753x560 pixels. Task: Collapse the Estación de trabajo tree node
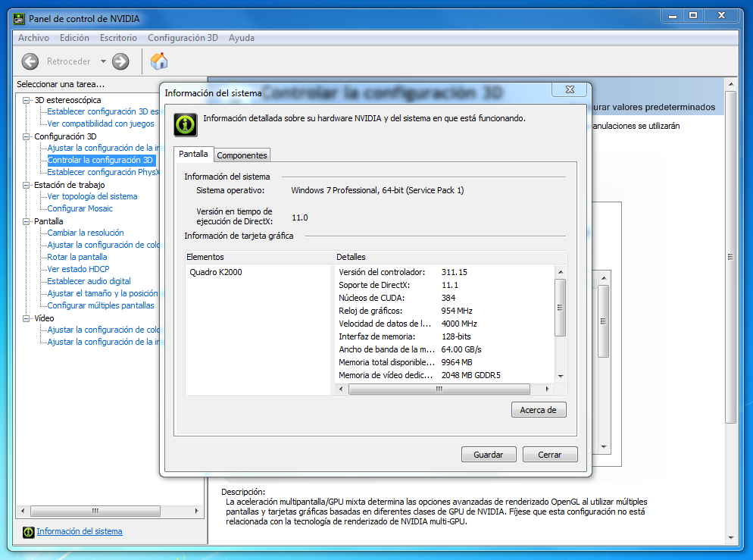[x=27, y=185]
